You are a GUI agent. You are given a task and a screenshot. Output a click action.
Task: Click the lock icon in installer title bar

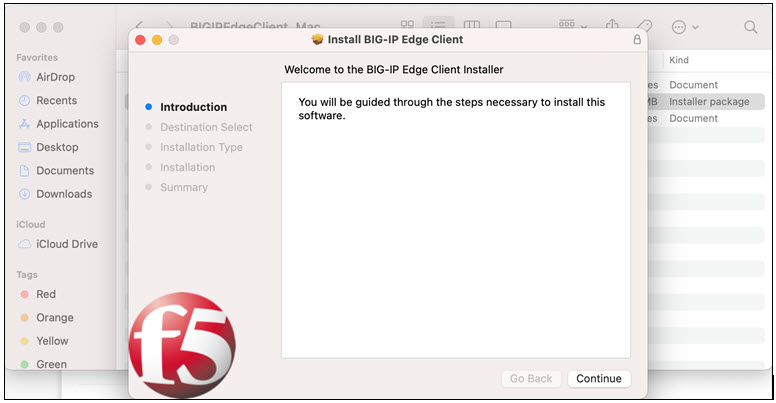636,40
